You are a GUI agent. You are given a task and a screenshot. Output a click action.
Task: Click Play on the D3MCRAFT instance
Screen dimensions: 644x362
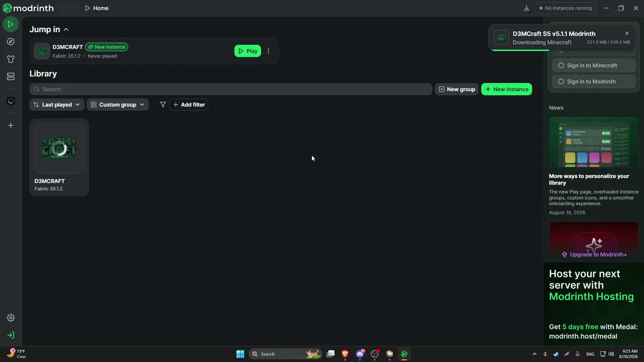248,51
